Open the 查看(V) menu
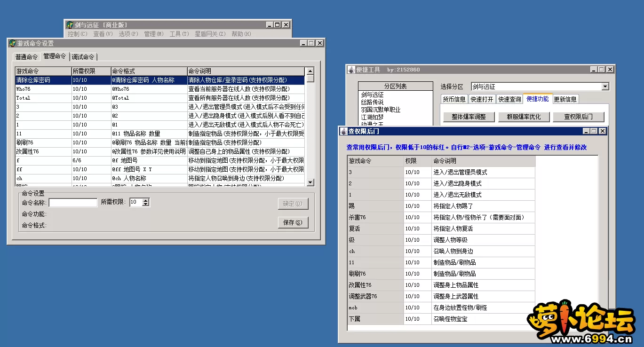Viewport: 644px width, 347px height. click(x=103, y=34)
